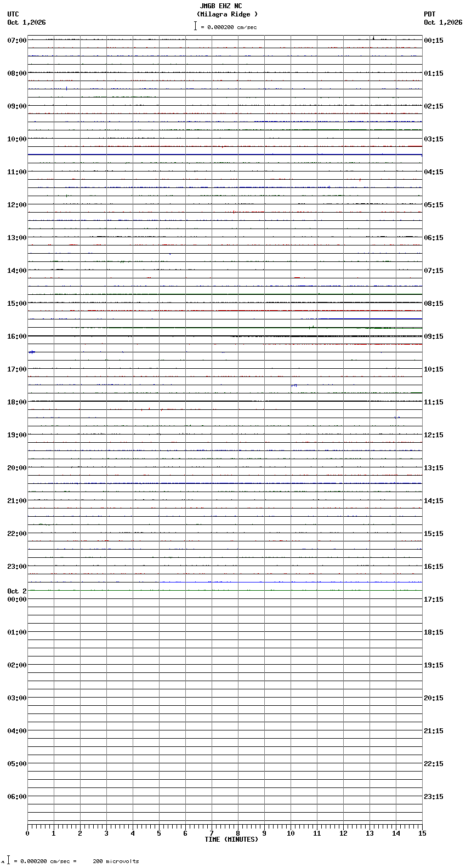Click minute 12 on the time axis
466x868 pixels.
pyautogui.click(x=343, y=833)
